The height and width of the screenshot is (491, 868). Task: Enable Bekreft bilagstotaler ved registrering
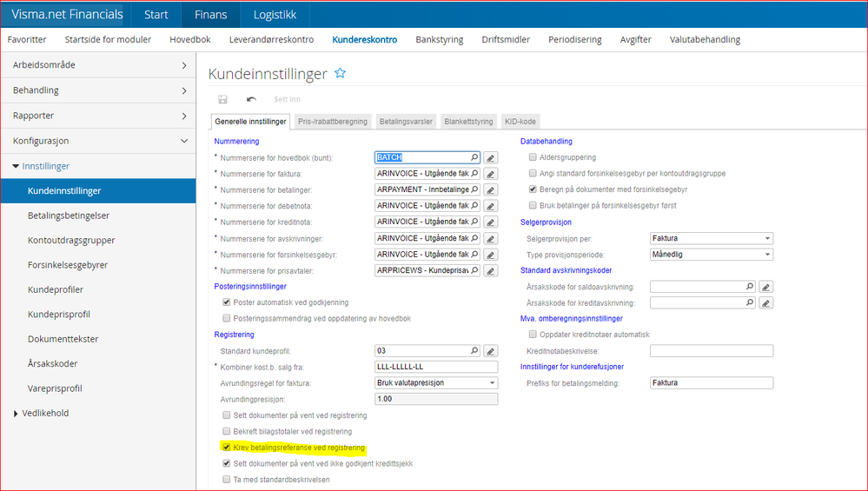pyautogui.click(x=227, y=431)
